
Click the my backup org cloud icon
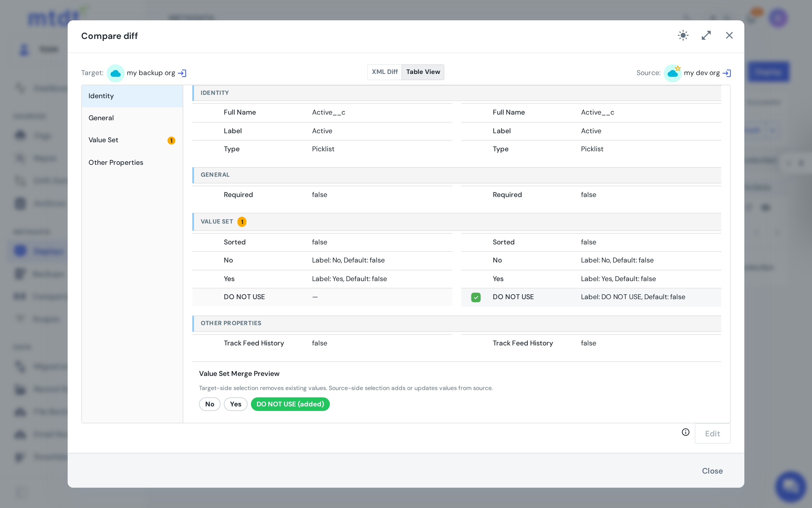(115, 73)
